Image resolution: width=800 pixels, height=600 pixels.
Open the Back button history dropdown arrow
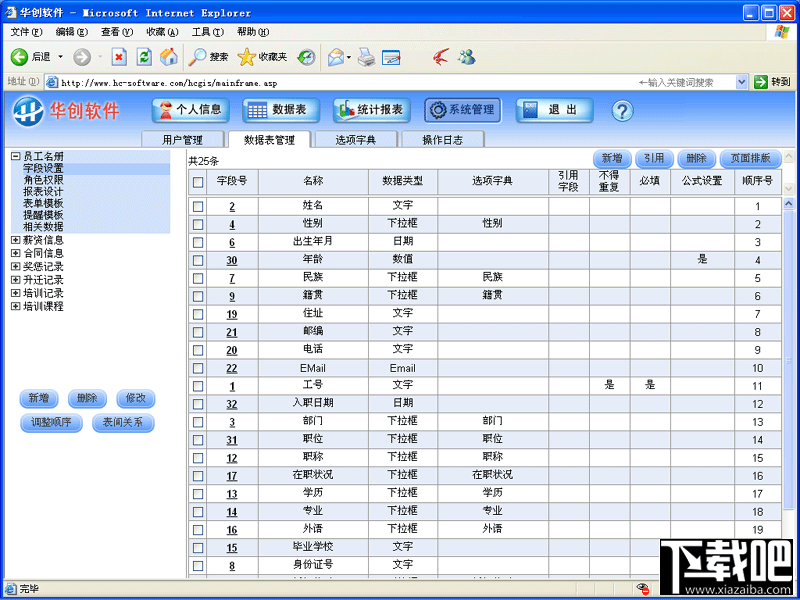coord(60,57)
